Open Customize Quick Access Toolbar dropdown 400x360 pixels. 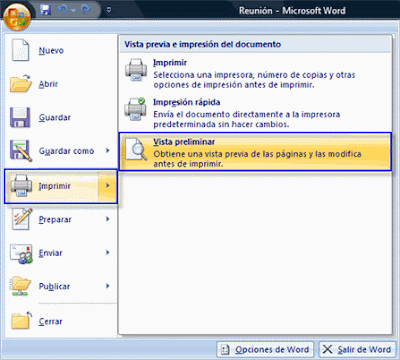[109, 10]
